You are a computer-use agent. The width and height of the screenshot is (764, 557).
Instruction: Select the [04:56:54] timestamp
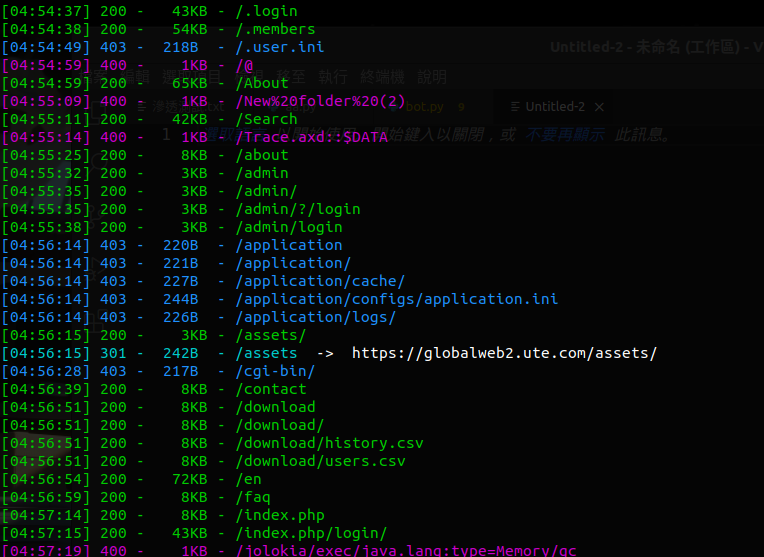46,480
